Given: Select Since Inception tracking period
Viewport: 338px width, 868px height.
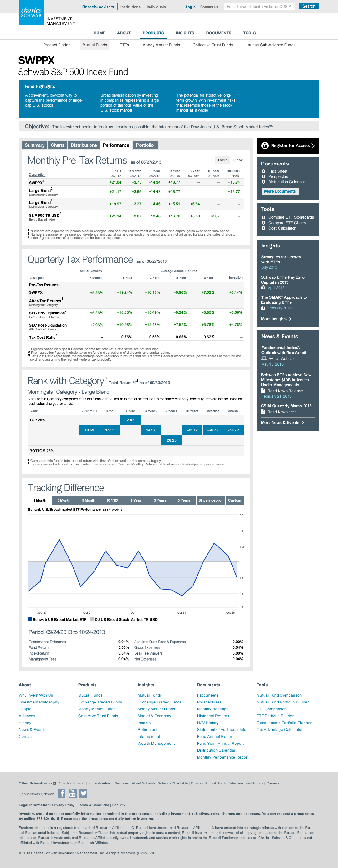Looking at the screenshot, I should (x=211, y=500).
